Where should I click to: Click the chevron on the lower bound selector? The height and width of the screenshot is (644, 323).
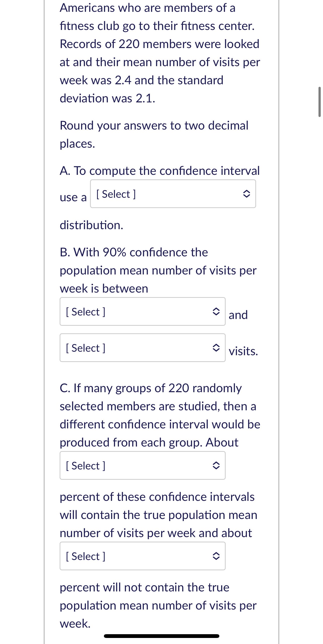(216, 312)
